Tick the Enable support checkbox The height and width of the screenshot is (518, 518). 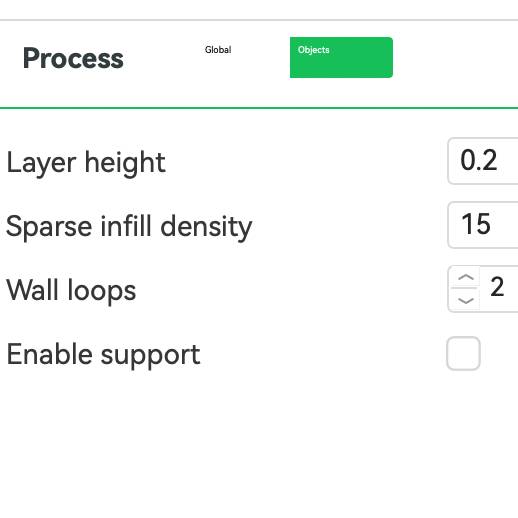pos(463,353)
